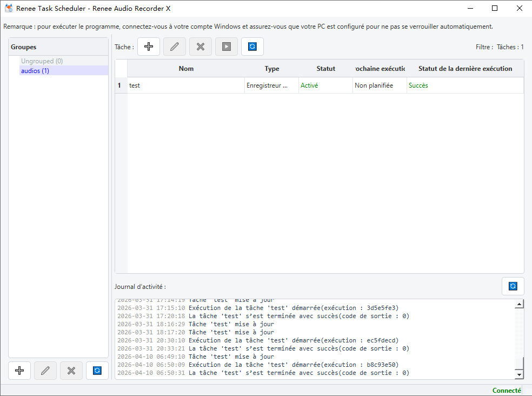Click Statut de la dernière exécution header
532x396 pixels.
(465, 69)
